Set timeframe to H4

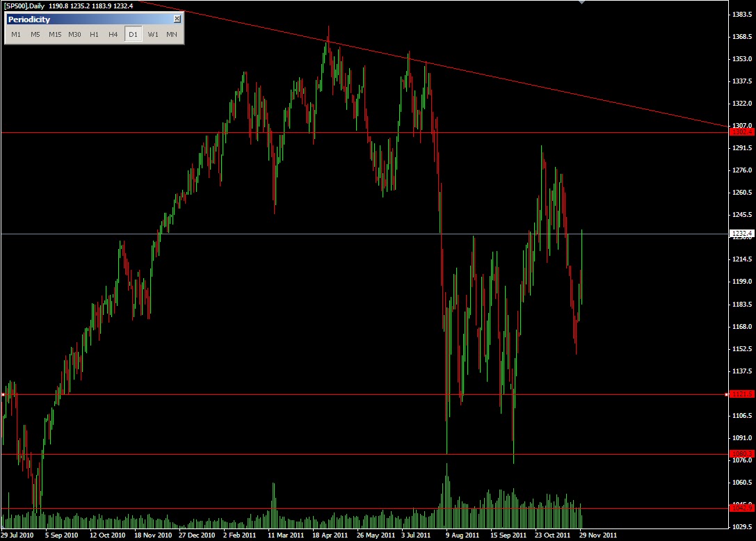(113, 34)
